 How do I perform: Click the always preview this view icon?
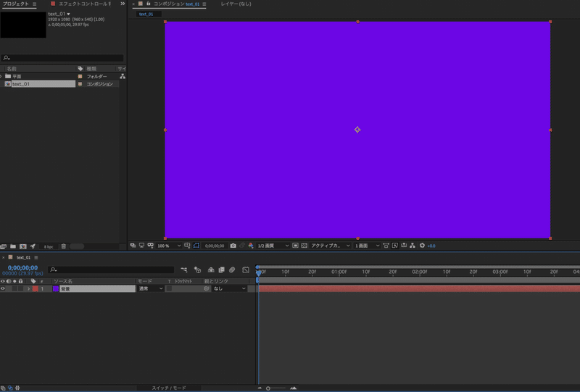[133, 246]
